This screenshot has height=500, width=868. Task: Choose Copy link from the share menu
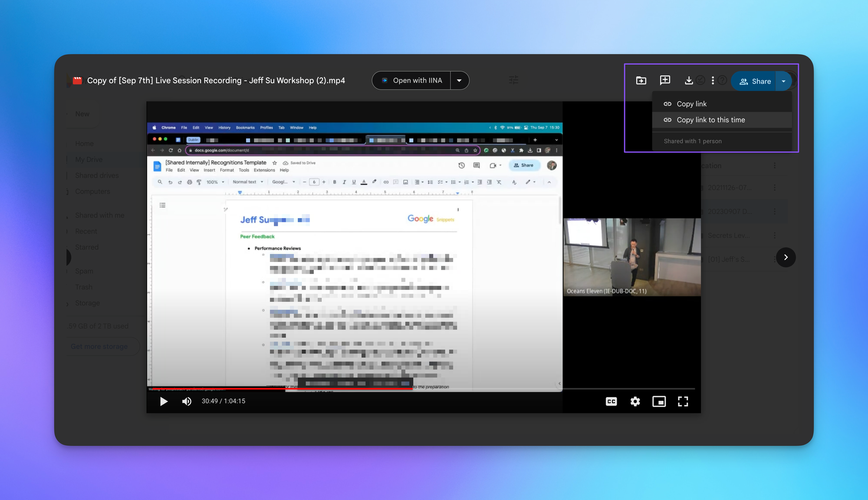pyautogui.click(x=722, y=104)
